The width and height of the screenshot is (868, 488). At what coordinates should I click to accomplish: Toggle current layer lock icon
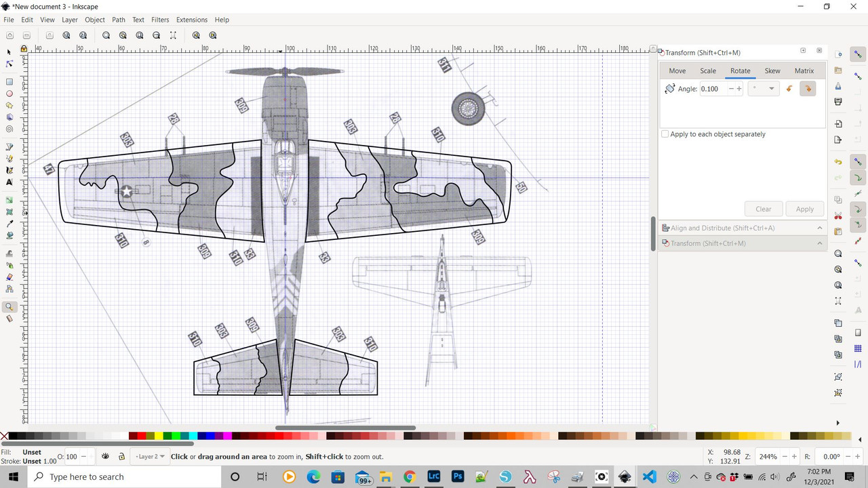point(121,456)
